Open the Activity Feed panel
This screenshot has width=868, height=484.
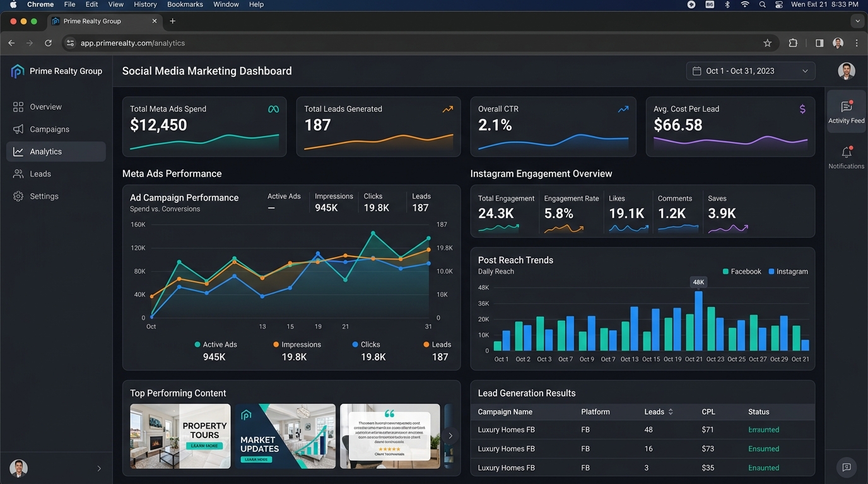(x=846, y=112)
